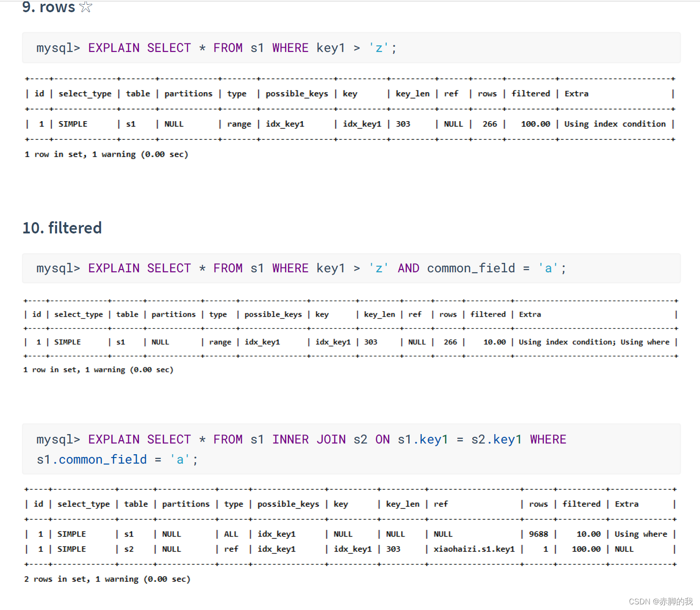Viewport: 700px width, 610px height.
Task: Click 'rows' header in the third table
Action: [x=538, y=504]
